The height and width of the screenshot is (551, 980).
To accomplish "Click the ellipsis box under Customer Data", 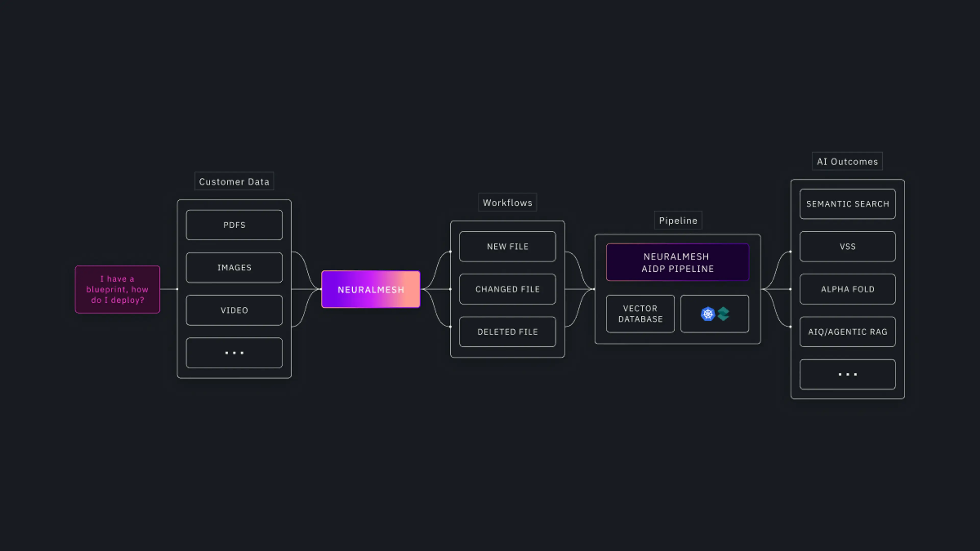I will (x=234, y=353).
